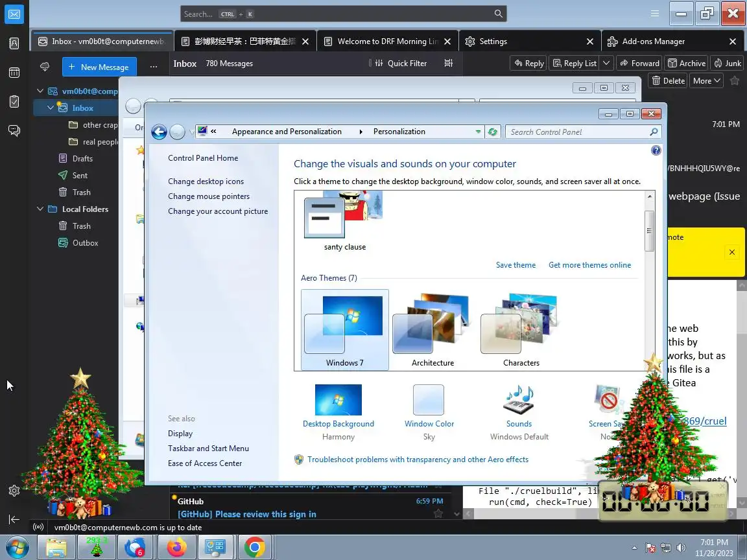Click the Back arrow in Control Panel
Screen dimensions: 747x560
159,132
